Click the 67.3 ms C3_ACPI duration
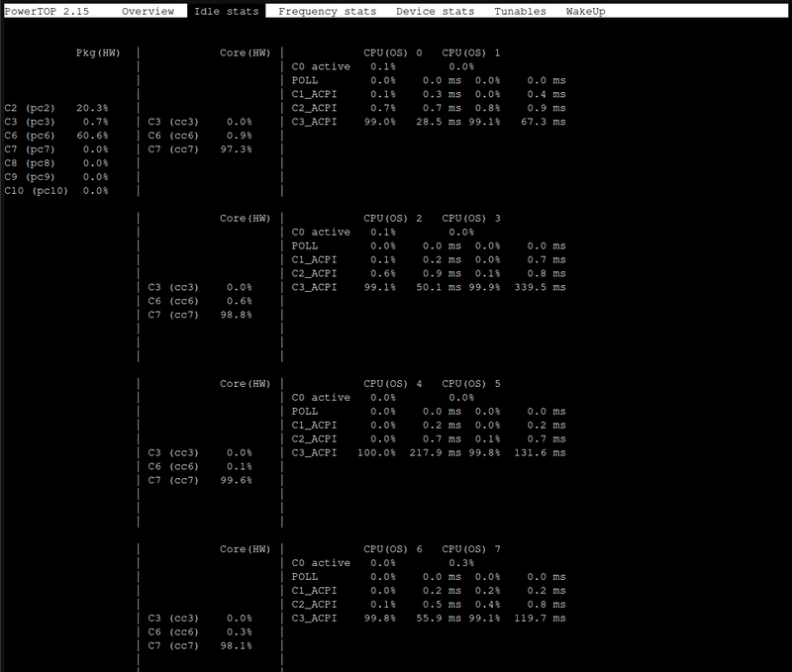 click(543, 122)
